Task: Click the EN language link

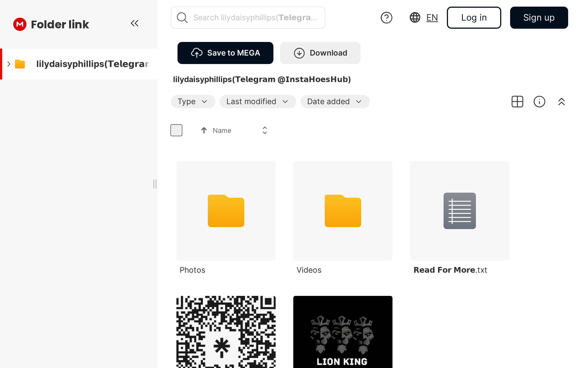Action: (x=432, y=17)
